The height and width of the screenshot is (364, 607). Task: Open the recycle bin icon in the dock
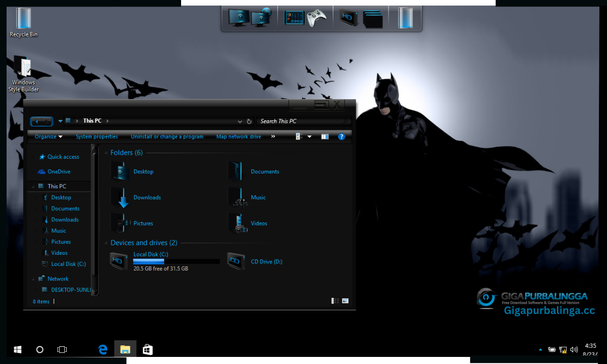click(405, 18)
